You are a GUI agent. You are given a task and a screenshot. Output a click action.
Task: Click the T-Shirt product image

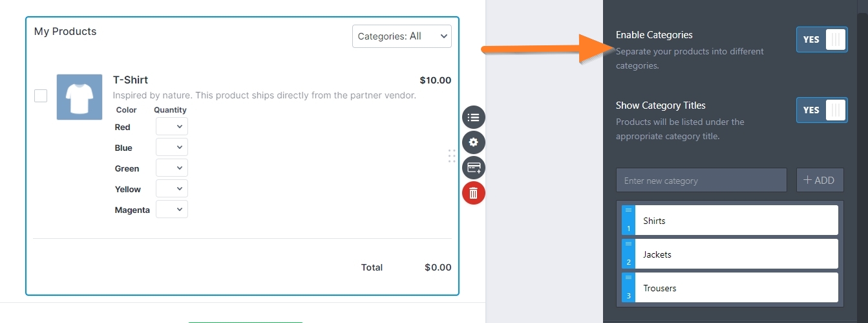pyautogui.click(x=79, y=97)
